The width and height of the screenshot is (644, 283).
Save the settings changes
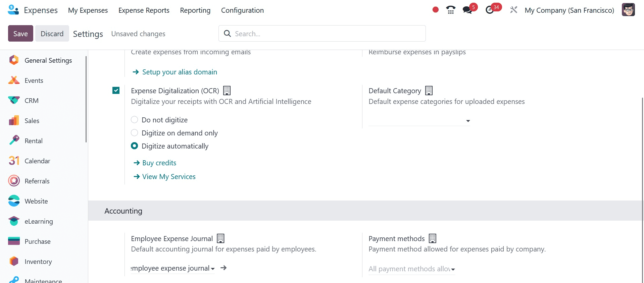click(20, 34)
